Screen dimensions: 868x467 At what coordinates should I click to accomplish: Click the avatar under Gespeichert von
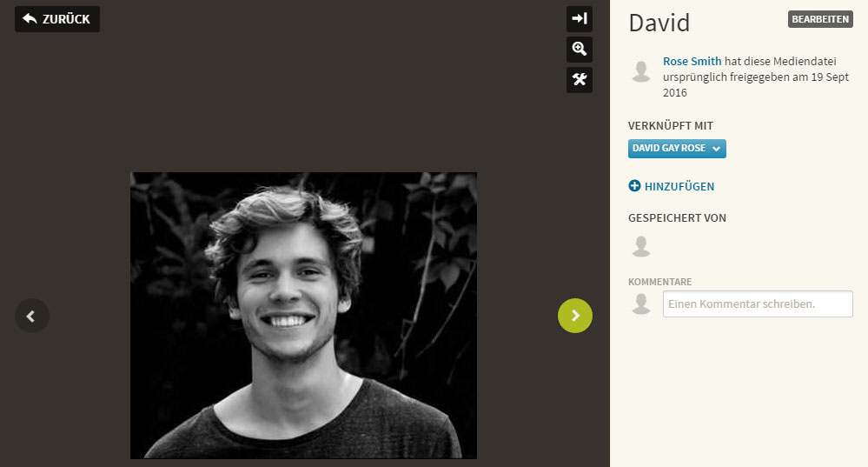click(641, 246)
